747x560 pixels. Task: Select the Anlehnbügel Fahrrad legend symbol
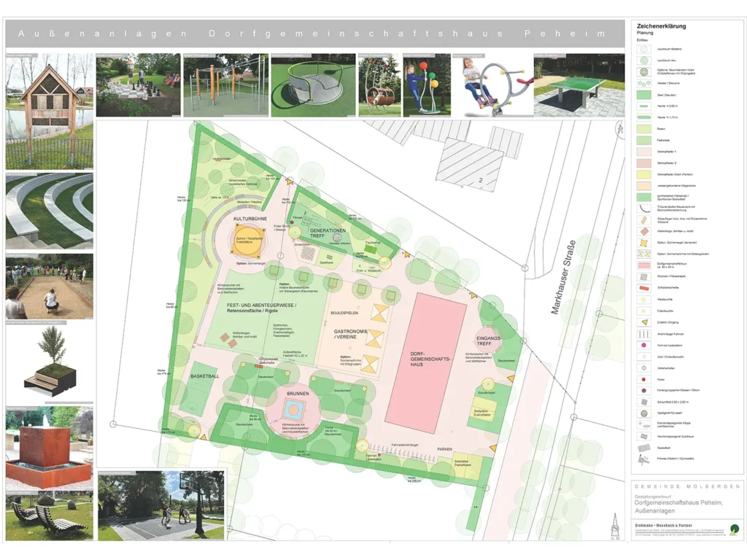tap(643, 334)
